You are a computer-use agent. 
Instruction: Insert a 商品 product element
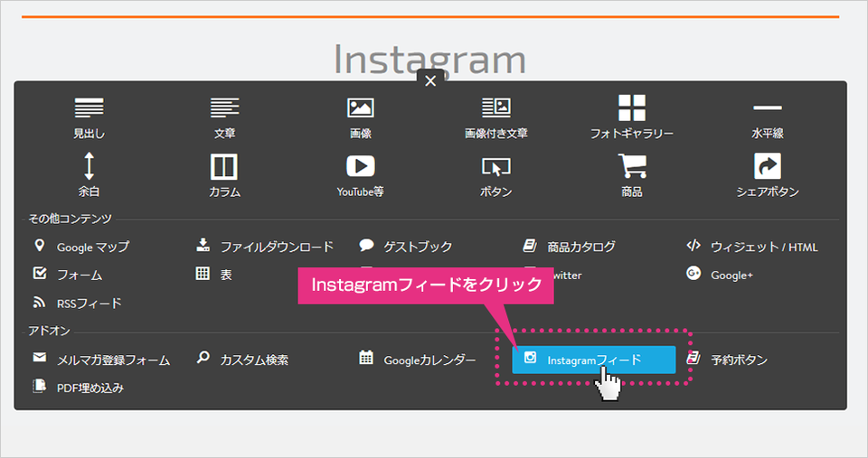(x=632, y=175)
